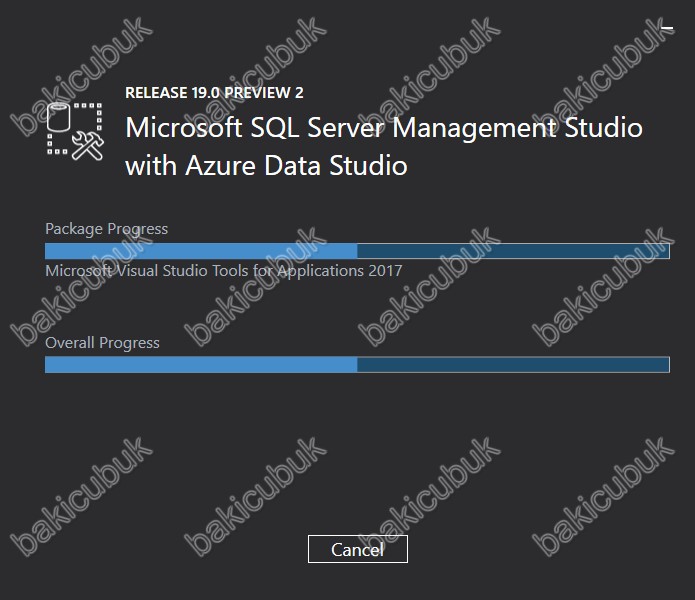Click the word Azure in the subtitle
The image size is (695, 600).
(221, 166)
